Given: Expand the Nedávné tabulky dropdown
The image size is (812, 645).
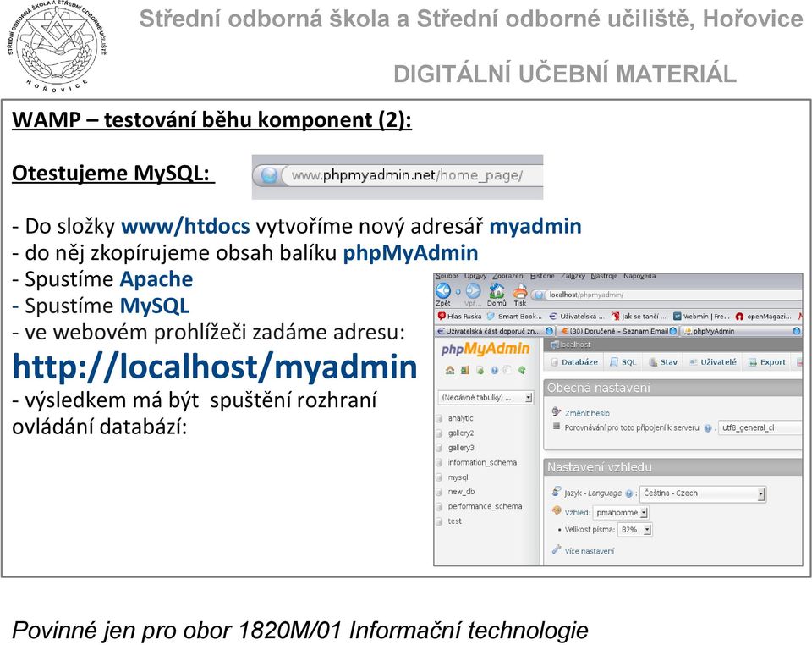Looking at the screenshot, I should 486,397.
